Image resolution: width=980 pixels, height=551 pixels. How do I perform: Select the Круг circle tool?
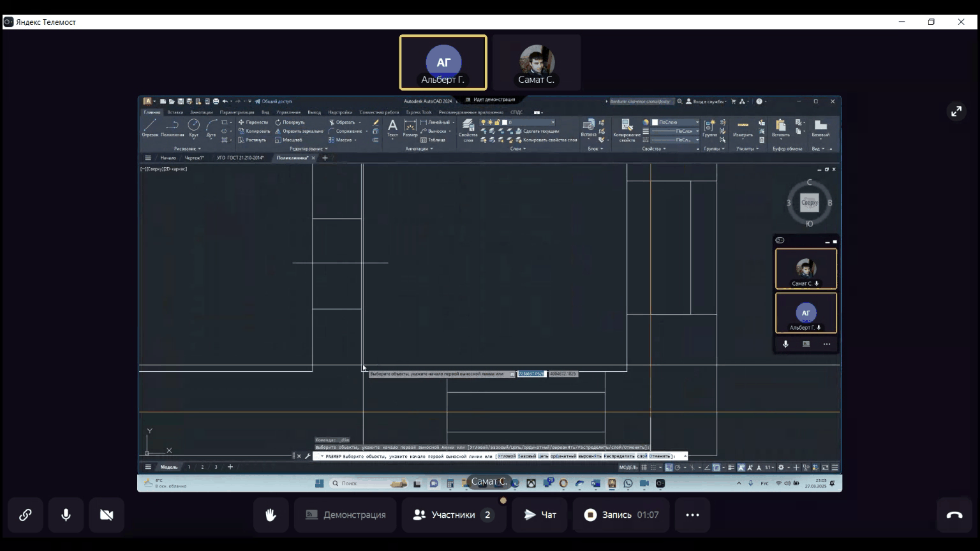point(193,128)
